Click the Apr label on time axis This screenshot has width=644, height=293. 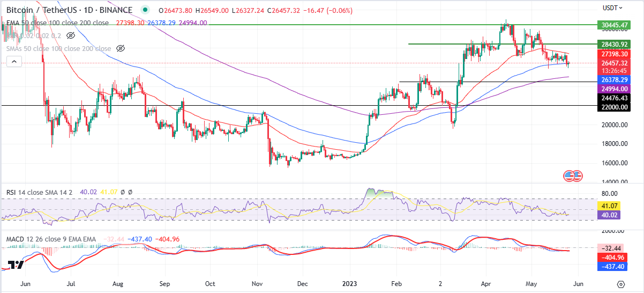click(x=485, y=283)
